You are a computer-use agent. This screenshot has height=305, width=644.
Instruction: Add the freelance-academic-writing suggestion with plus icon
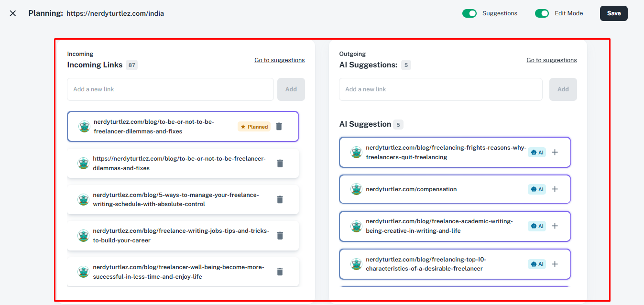pos(555,226)
